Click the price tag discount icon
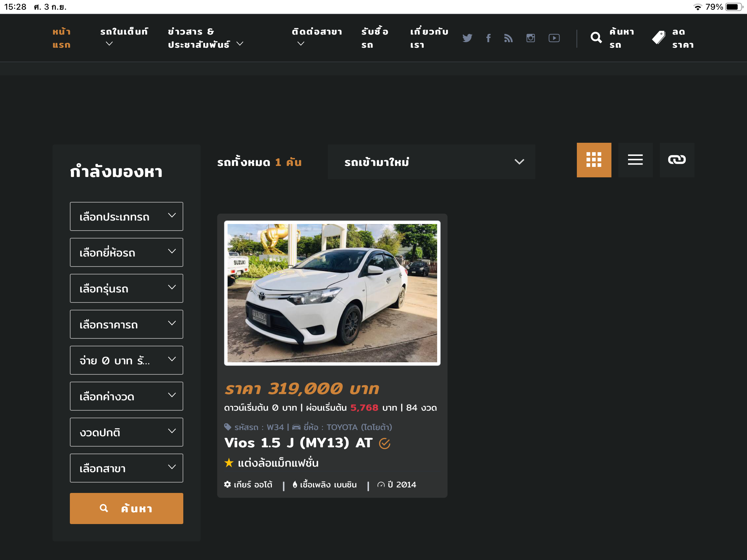Viewport: 747px width, 560px height. [x=658, y=38]
